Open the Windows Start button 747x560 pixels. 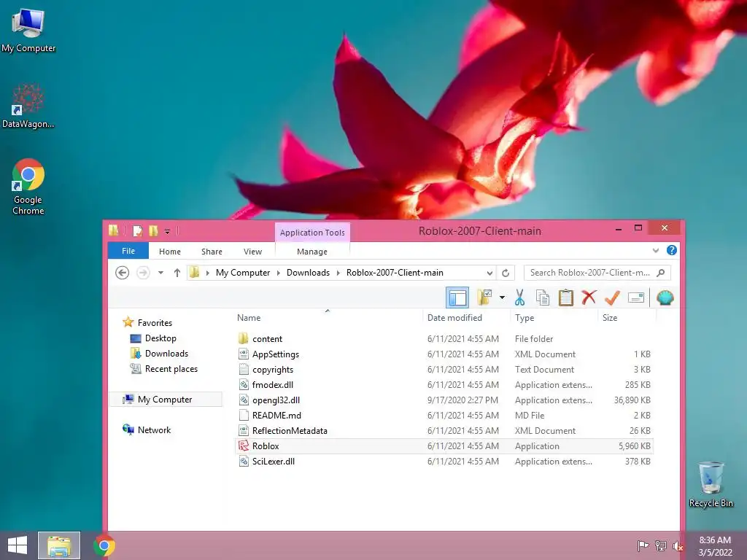(18, 545)
